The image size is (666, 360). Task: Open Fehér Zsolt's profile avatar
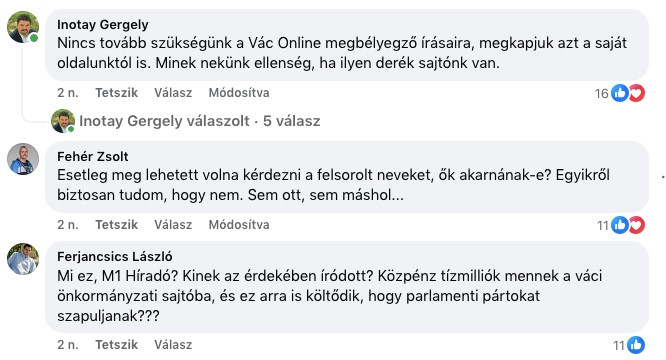(x=23, y=159)
